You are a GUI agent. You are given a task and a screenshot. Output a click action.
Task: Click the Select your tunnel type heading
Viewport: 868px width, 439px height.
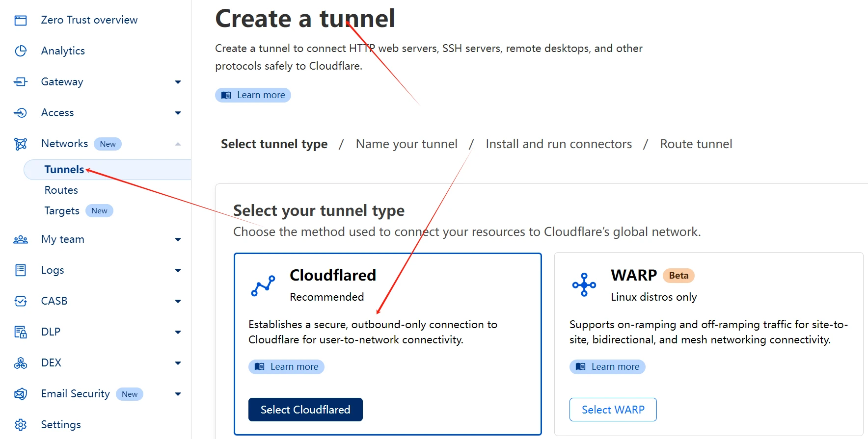pos(319,211)
